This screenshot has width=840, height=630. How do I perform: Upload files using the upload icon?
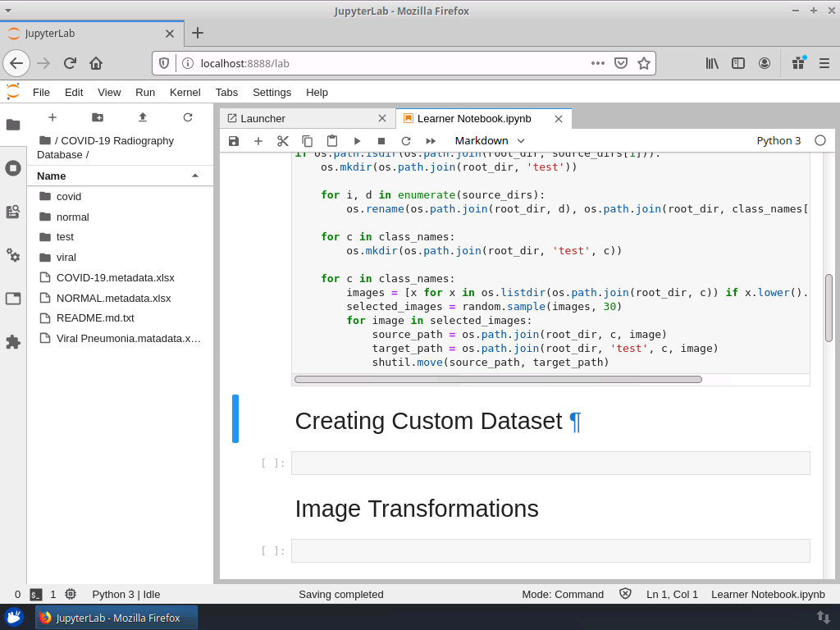click(143, 117)
